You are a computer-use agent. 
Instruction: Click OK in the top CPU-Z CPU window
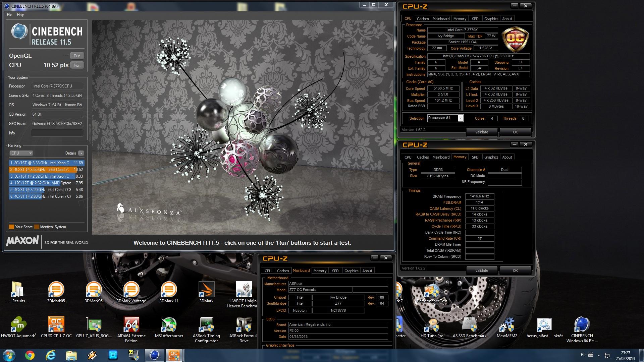point(515,132)
